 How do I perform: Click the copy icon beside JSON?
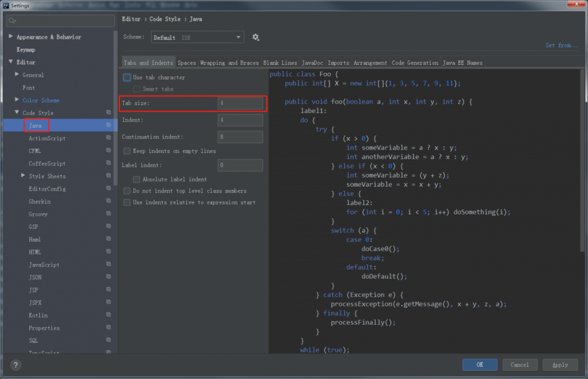(108, 277)
